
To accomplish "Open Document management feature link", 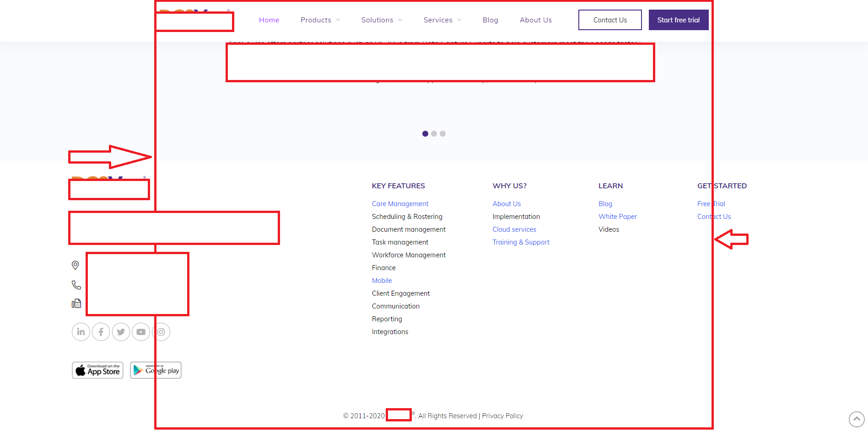I will (x=409, y=229).
